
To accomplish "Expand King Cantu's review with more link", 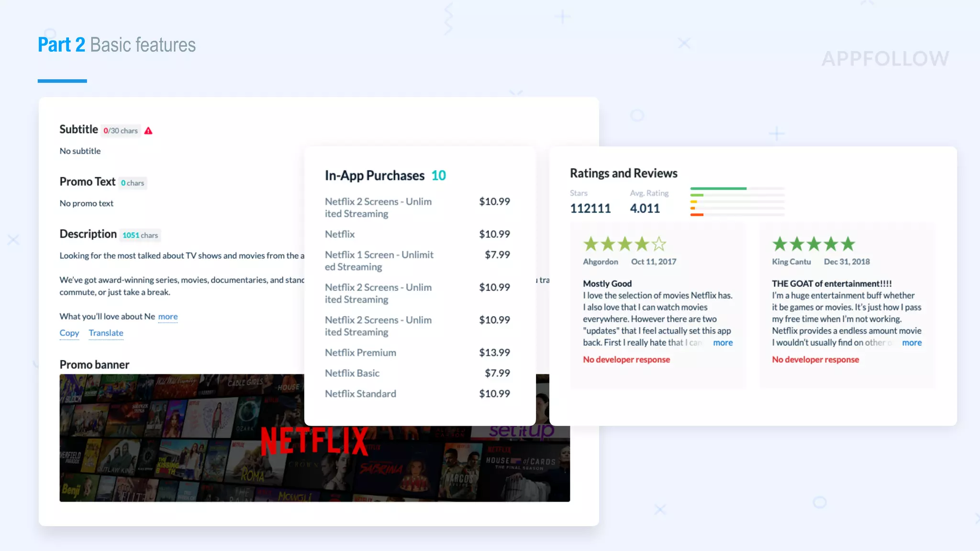I will tap(912, 342).
